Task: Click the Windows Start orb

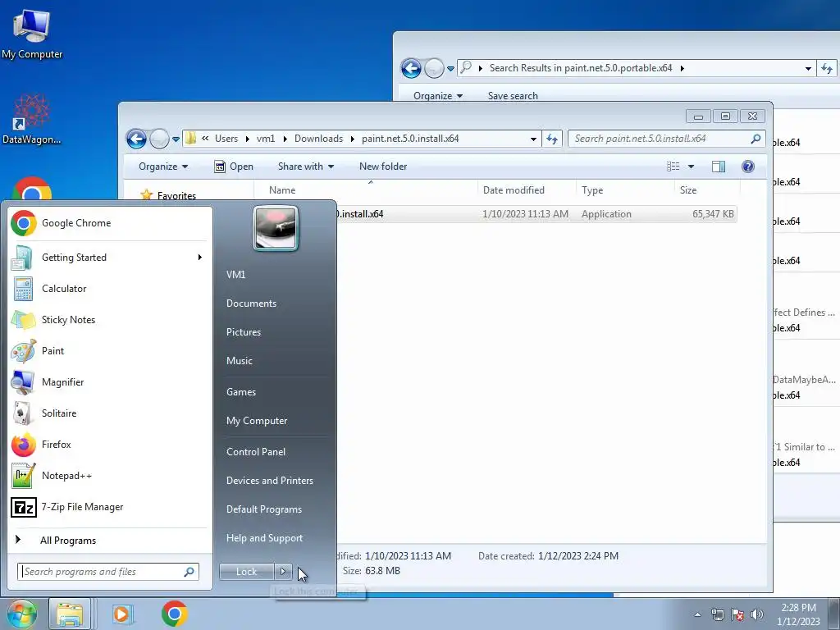Action: coord(21,614)
